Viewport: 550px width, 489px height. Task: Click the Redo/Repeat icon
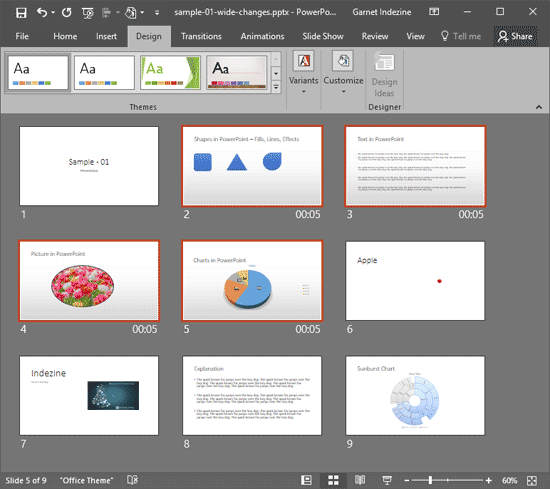(x=67, y=13)
